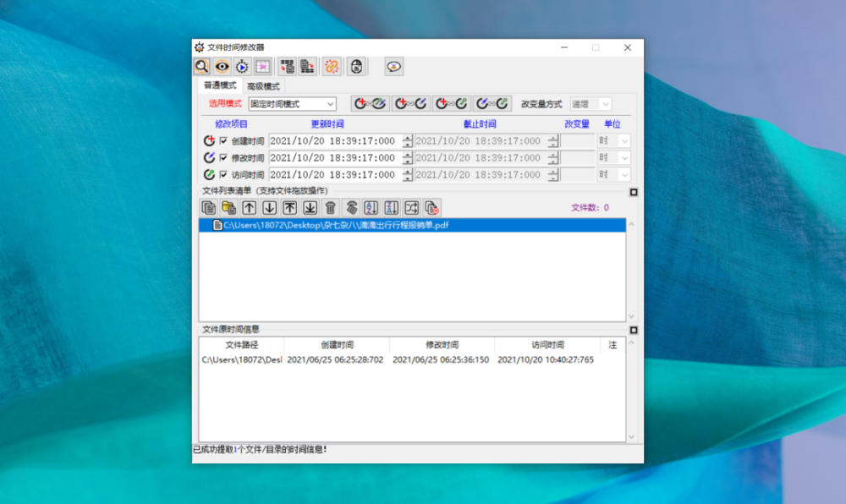This screenshot has width=846, height=504.
Task: Click the file list scrollbar down arrow
Action: 631,316
